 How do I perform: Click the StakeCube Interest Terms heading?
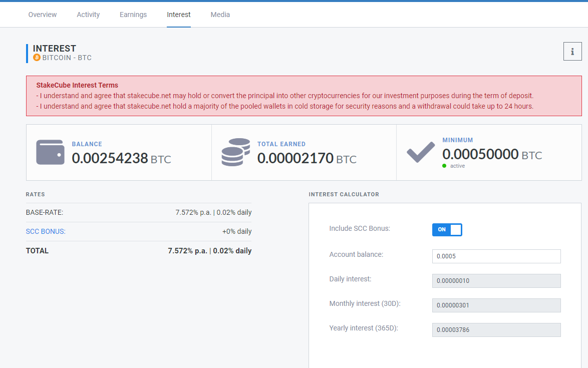(77, 85)
